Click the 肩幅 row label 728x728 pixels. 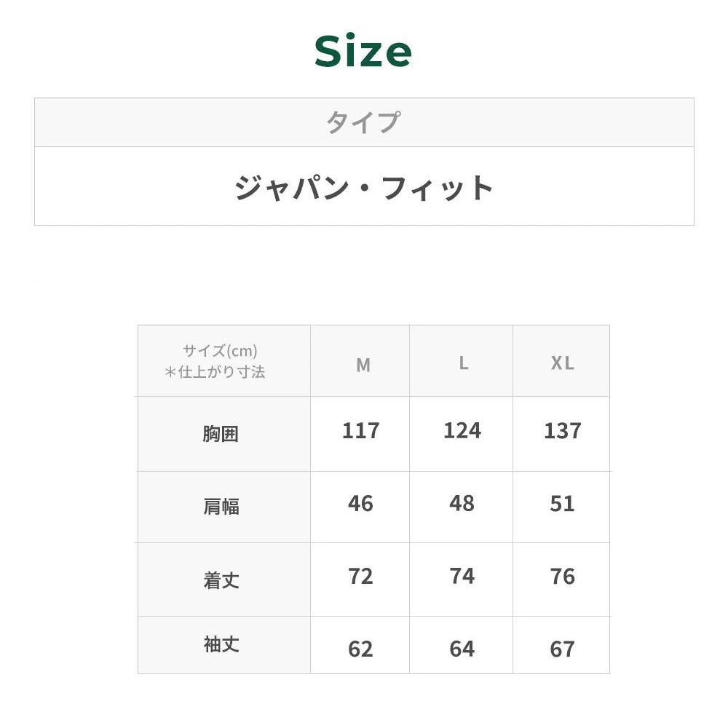pos(221,507)
